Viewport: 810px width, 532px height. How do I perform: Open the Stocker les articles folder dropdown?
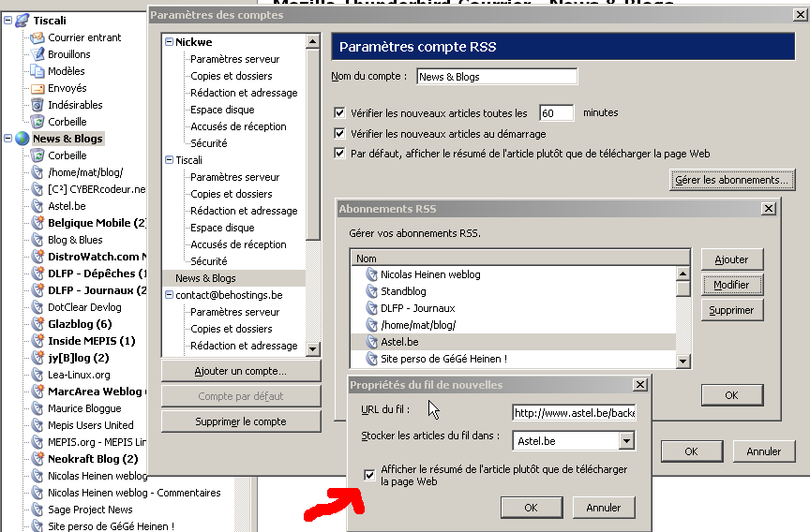(626, 440)
